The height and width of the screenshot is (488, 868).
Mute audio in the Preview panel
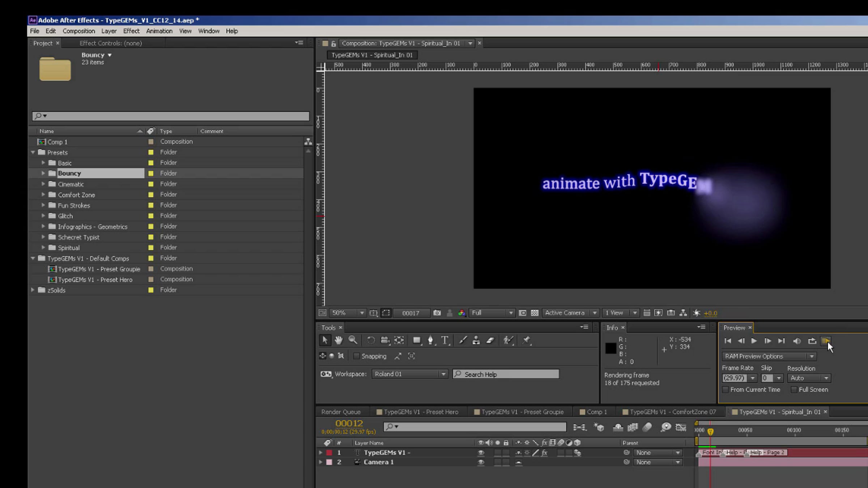click(x=797, y=341)
